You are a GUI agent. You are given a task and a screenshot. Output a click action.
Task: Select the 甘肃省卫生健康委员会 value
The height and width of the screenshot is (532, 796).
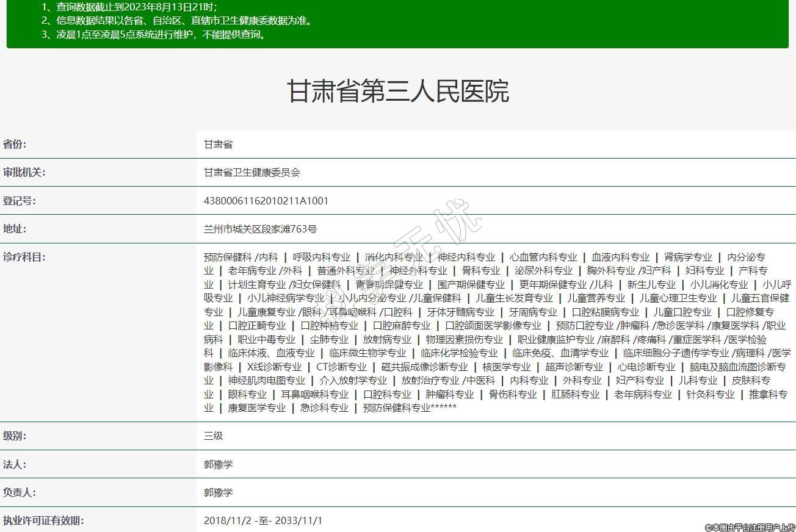251,173
